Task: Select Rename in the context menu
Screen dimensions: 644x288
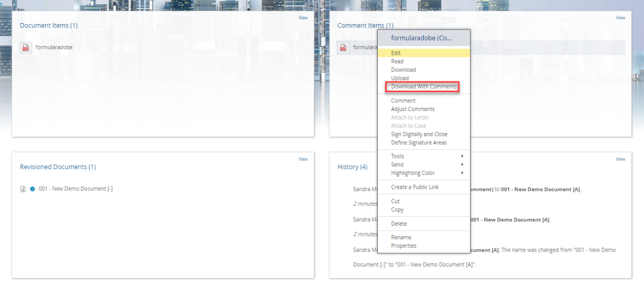Action: click(x=401, y=237)
